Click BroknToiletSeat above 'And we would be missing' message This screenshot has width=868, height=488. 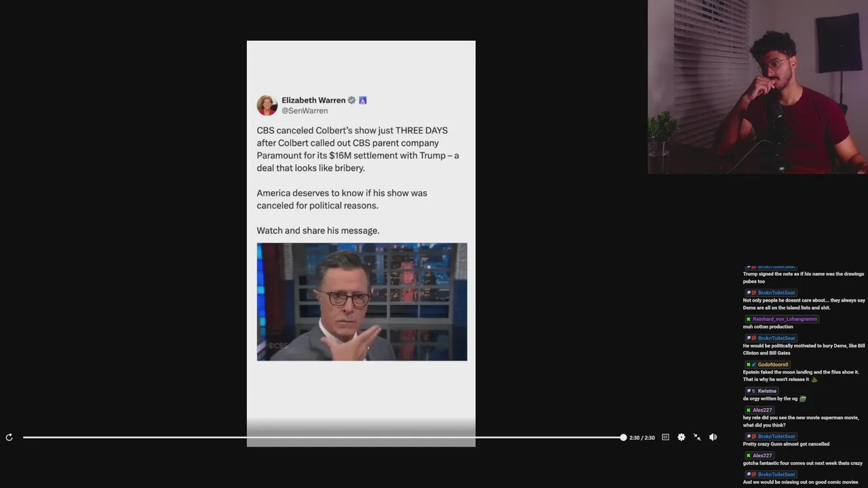click(x=776, y=474)
